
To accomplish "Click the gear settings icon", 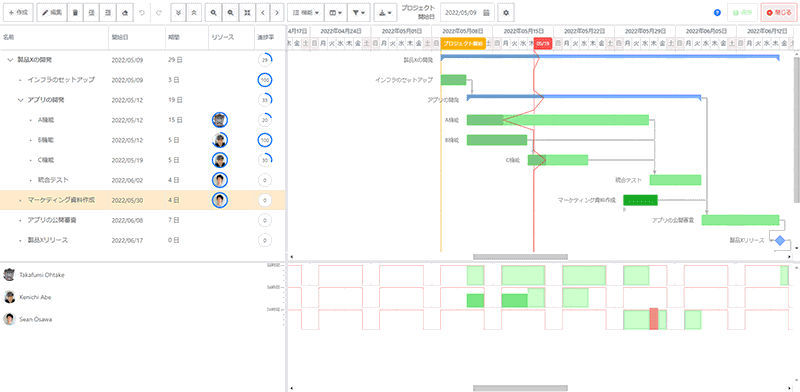I will pos(506,12).
